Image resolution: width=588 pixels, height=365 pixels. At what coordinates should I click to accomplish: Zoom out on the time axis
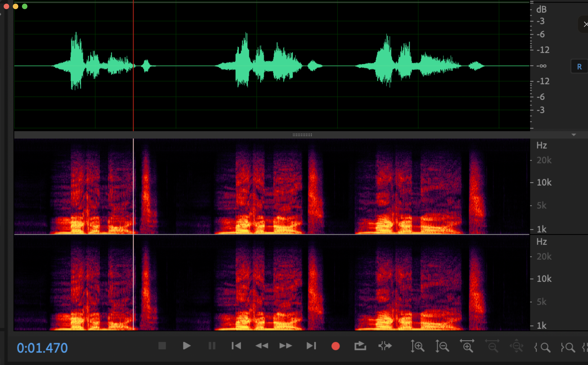click(x=492, y=346)
